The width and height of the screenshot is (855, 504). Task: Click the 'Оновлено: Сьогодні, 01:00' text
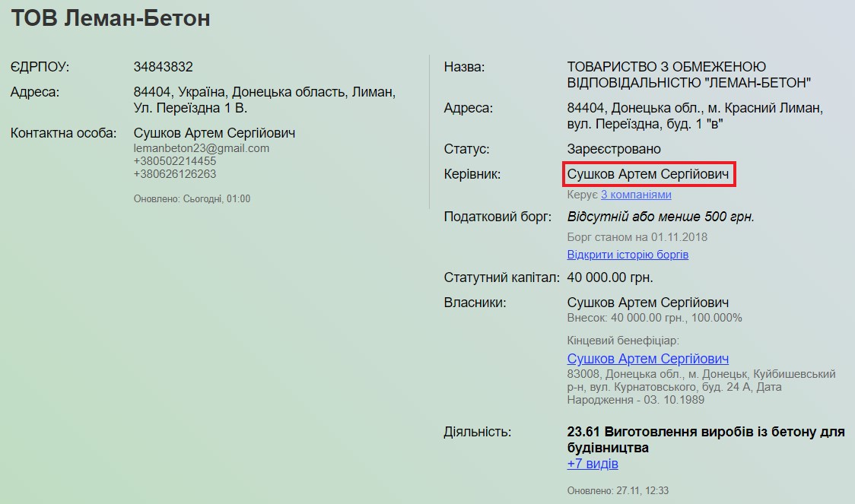pos(192,199)
